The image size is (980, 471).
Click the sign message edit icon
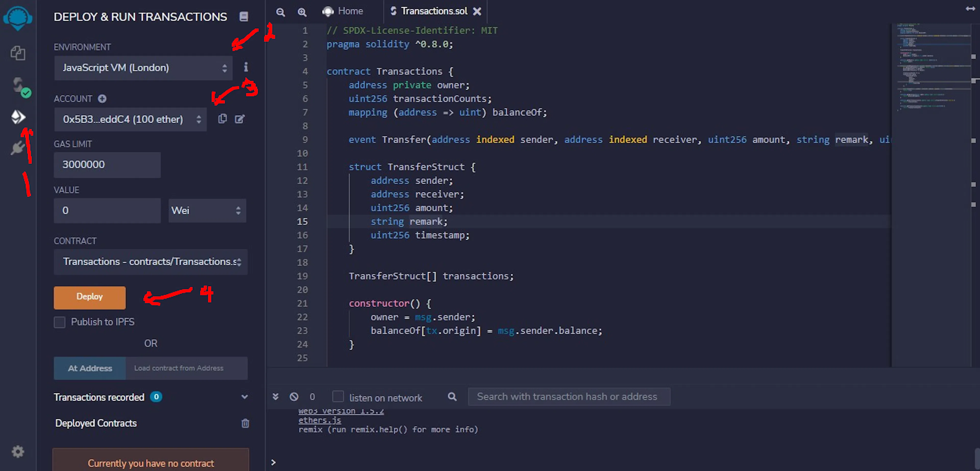(x=240, y=119)
